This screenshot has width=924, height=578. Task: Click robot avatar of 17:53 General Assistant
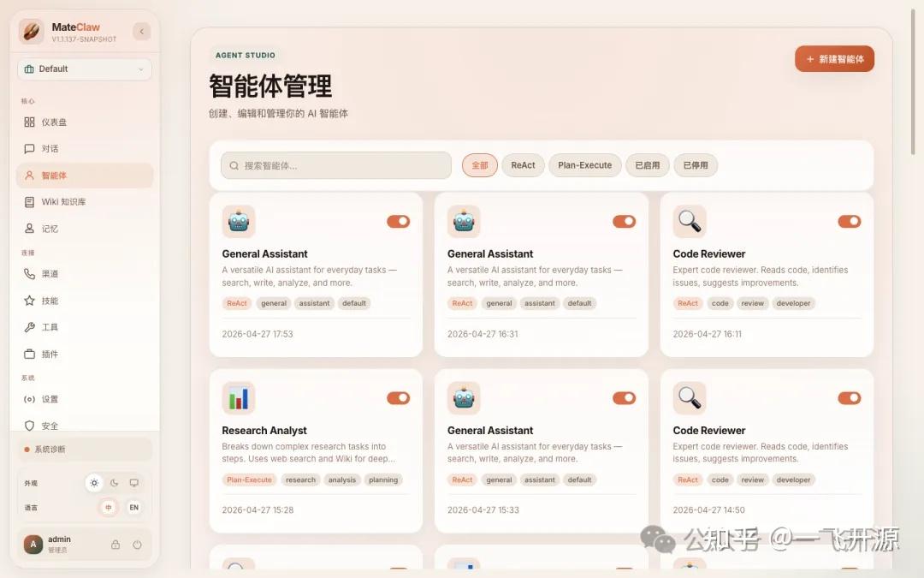[239, 222]
